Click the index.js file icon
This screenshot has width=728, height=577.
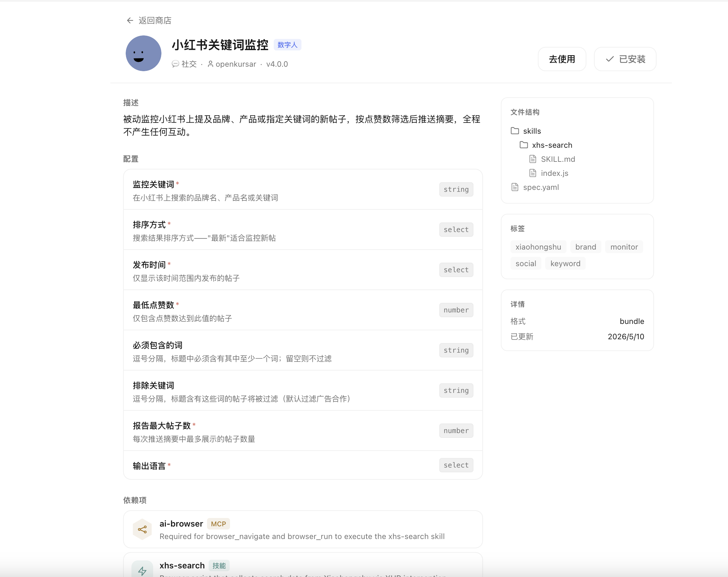(532, 173)
